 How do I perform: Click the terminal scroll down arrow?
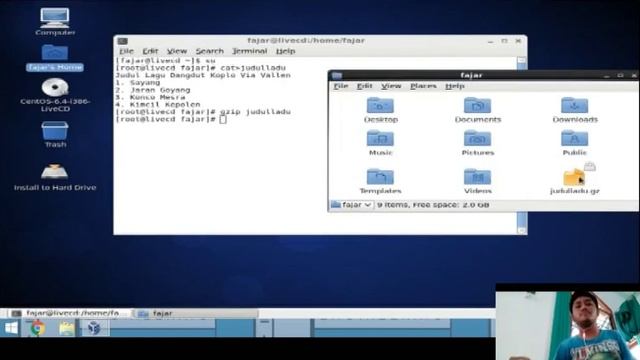(x=522, y=231)
